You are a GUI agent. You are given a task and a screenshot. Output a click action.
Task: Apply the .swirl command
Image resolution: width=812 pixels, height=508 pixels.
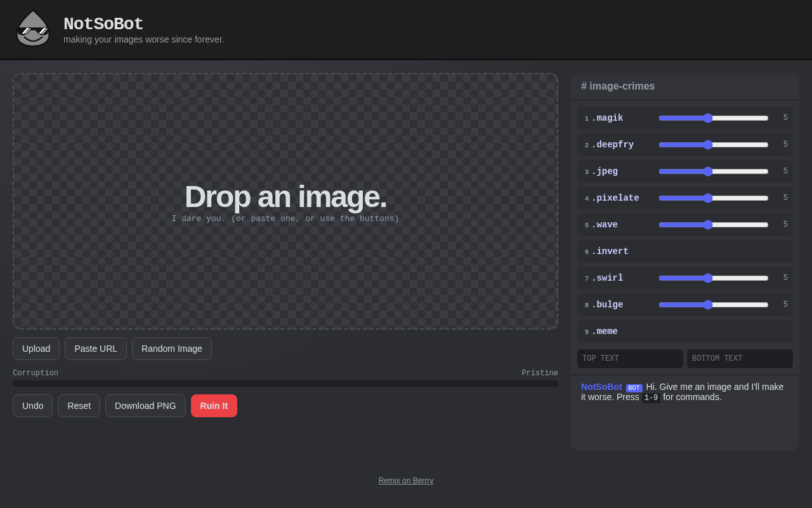pos(607,278)
